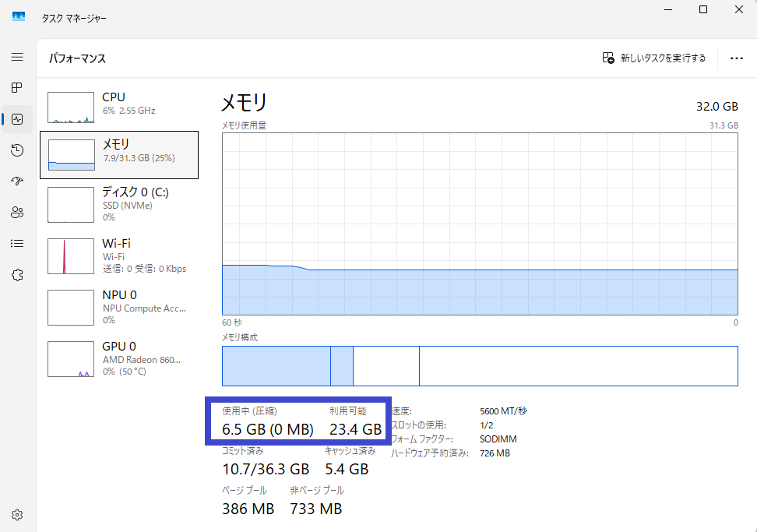Screen dimensions: 757x532
Task: Open the Services puzzle icon
Action: pos(17,275)
